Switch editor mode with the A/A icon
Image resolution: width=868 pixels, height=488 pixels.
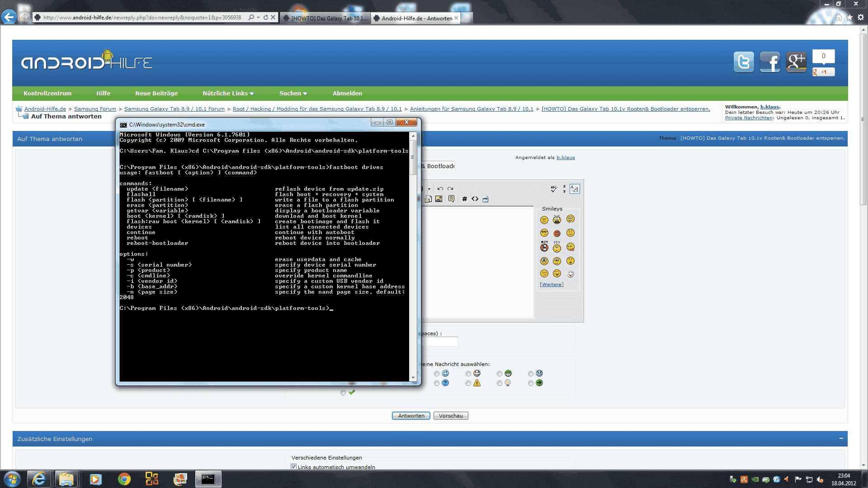click(x=575, y=189)
